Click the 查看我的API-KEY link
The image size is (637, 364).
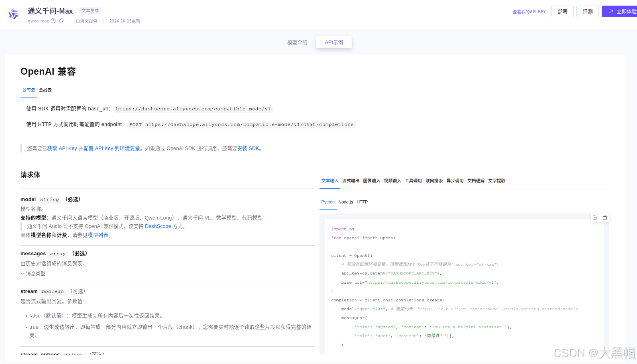click(x=529, y=12)
